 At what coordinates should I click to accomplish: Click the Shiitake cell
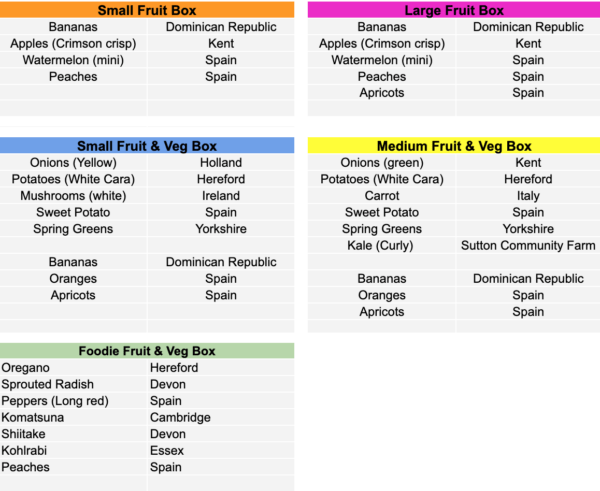[x=24, y=434]
